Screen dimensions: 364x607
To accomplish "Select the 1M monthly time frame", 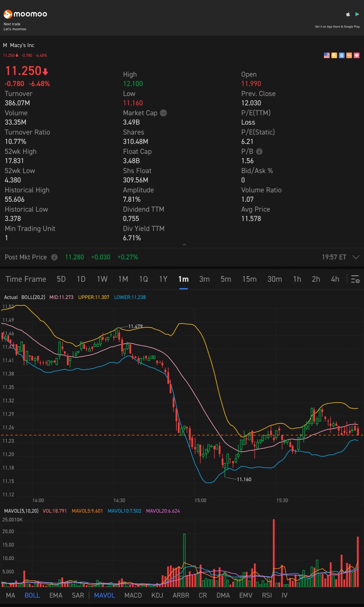I will click(x=123, y=279).
